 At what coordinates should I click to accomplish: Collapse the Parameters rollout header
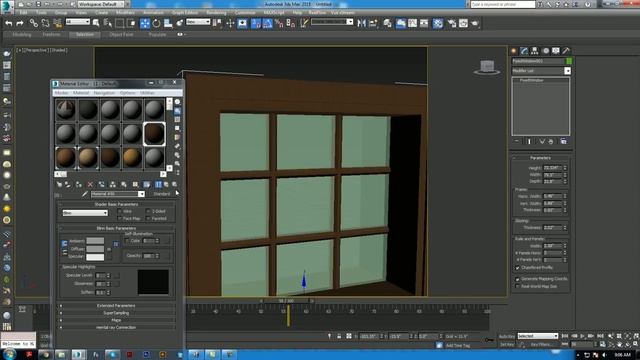540,158
